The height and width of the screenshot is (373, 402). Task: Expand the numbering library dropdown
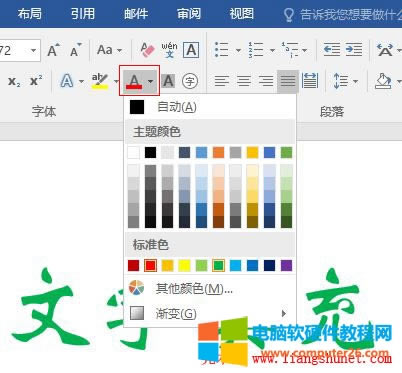272,50
